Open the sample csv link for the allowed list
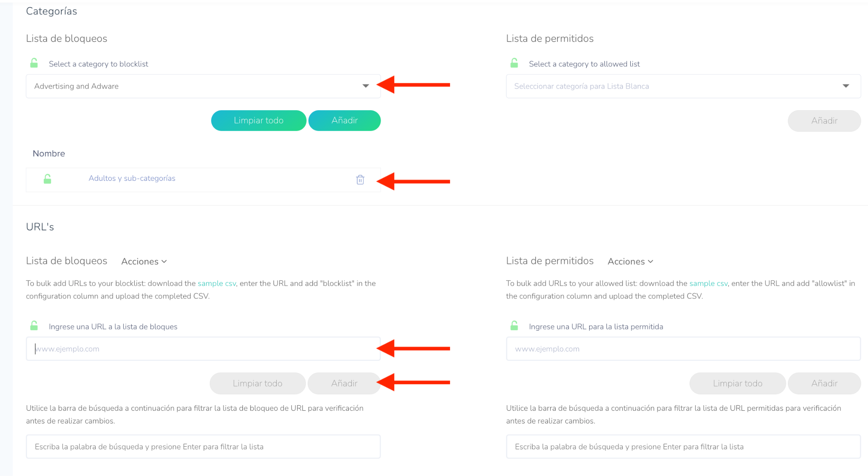The image size is (868, 476). click(x=708, y=283)
